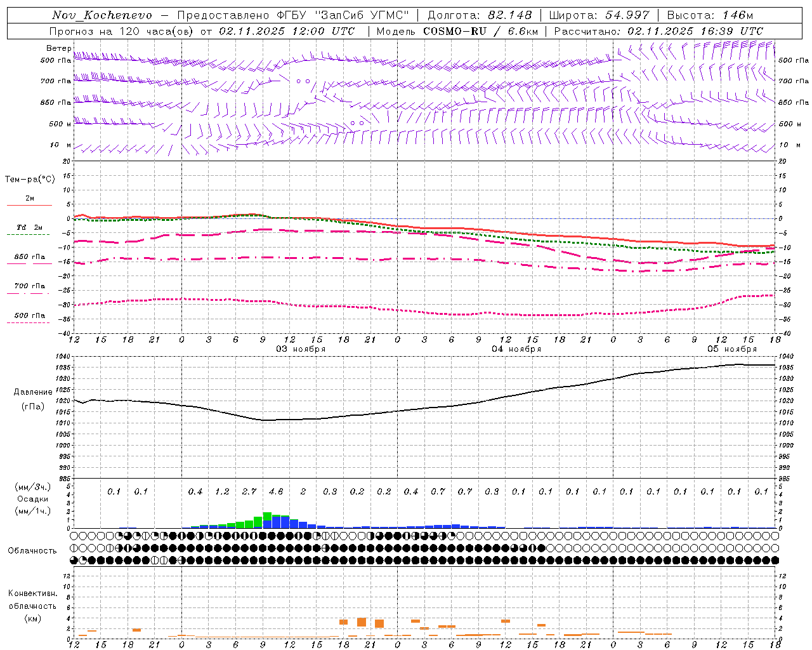812x650 pixels.
Task: Click the Td 2м dew point legend entry
Action: point(29,227)
